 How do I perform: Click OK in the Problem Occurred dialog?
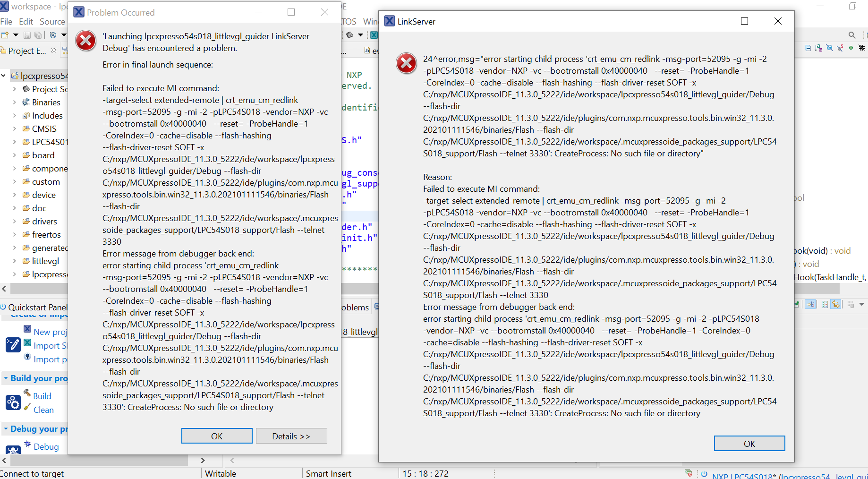[216, 435]
